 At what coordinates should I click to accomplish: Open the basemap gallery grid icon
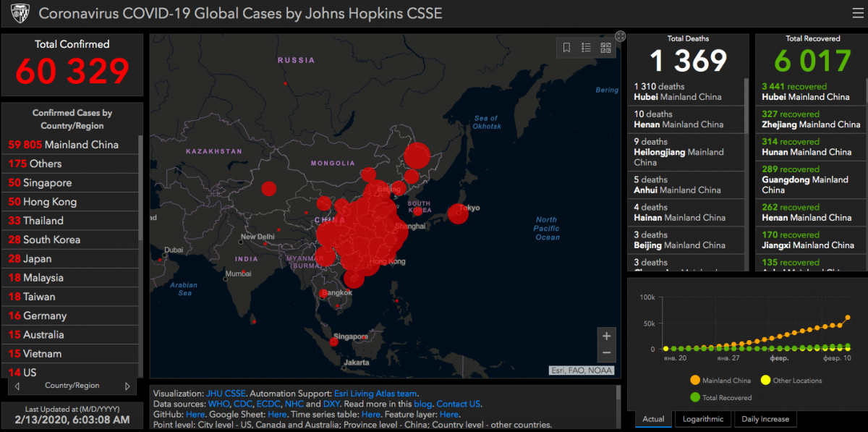coord(605,48)
